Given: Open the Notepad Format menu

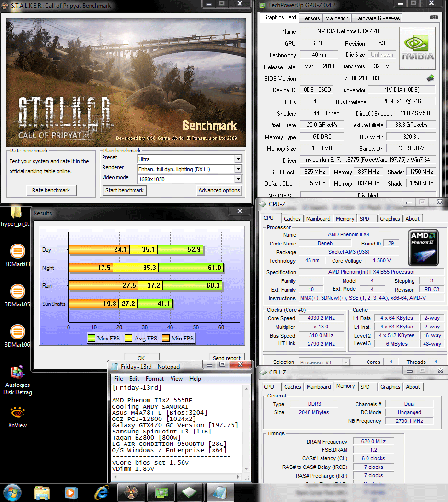Looking at the screenshot, I should coord(155,379).
